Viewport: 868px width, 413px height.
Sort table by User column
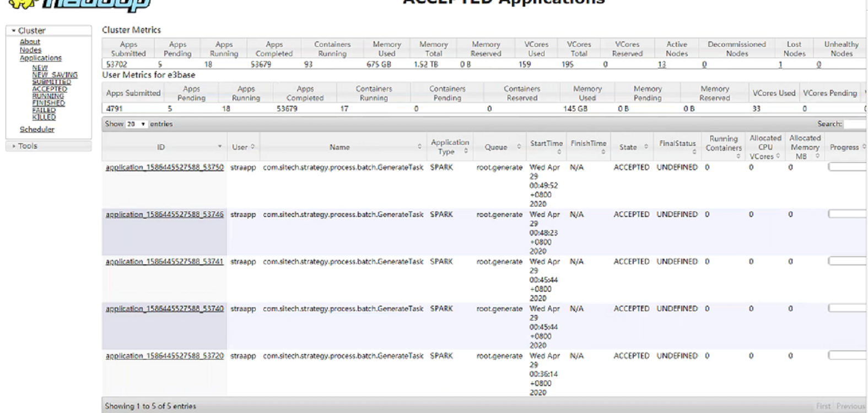(x=243, y=147)
